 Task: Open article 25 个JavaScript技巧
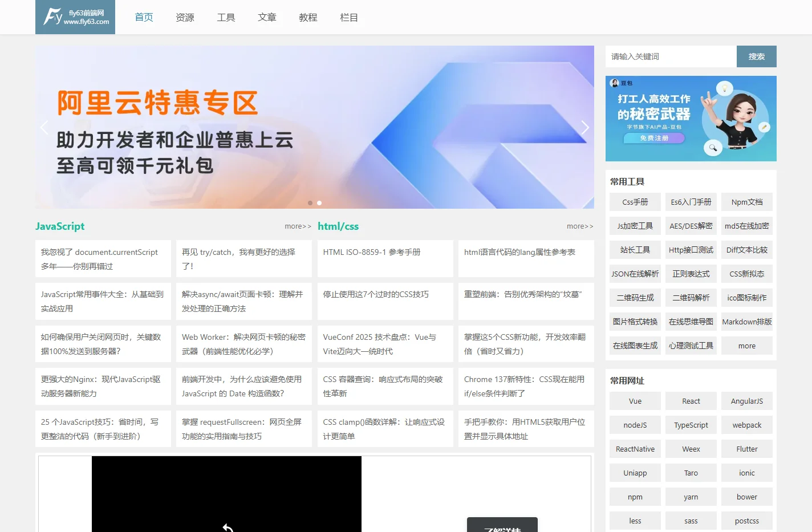point(103,429)
